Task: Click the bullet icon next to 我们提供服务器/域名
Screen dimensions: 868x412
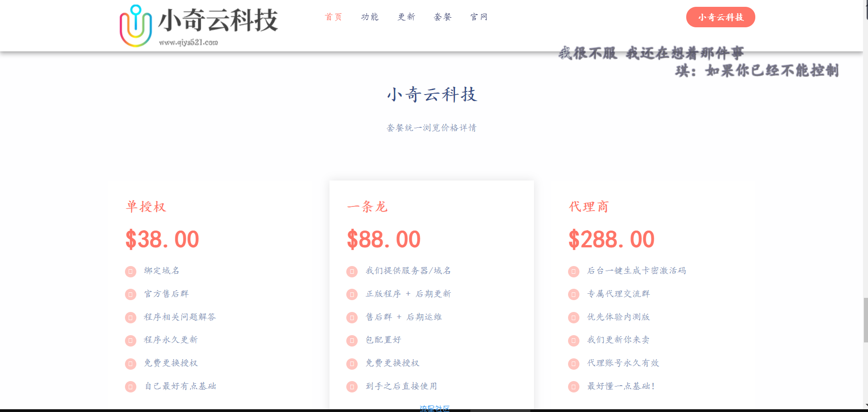Action: [x=352, y=271]
